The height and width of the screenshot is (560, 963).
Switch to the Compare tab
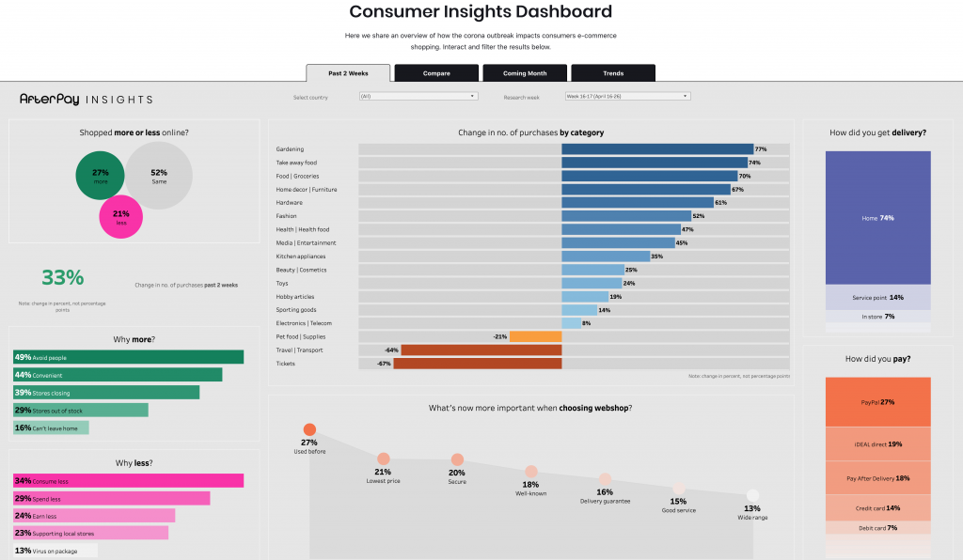(x=436, y=73)
